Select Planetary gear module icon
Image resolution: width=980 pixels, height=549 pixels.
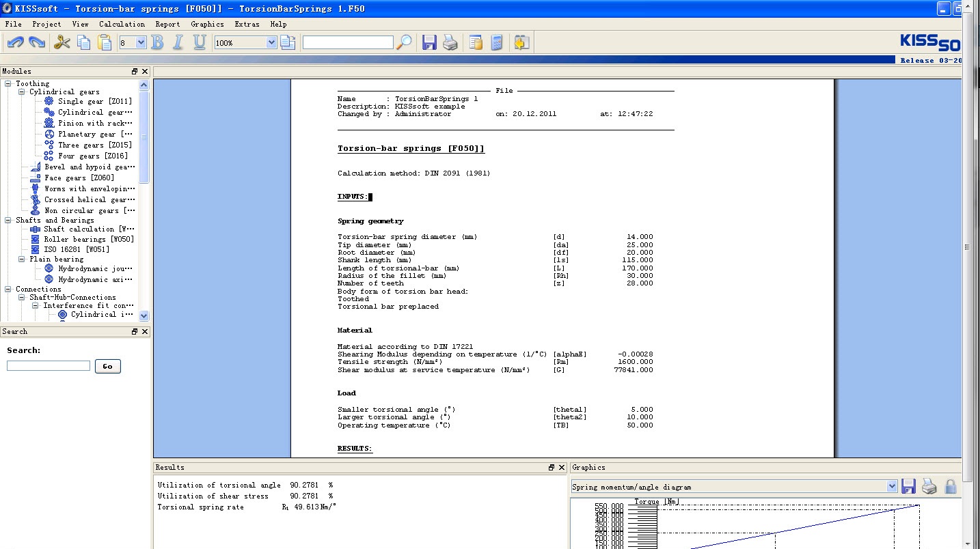pyautogui.click(x=49, y=134)
